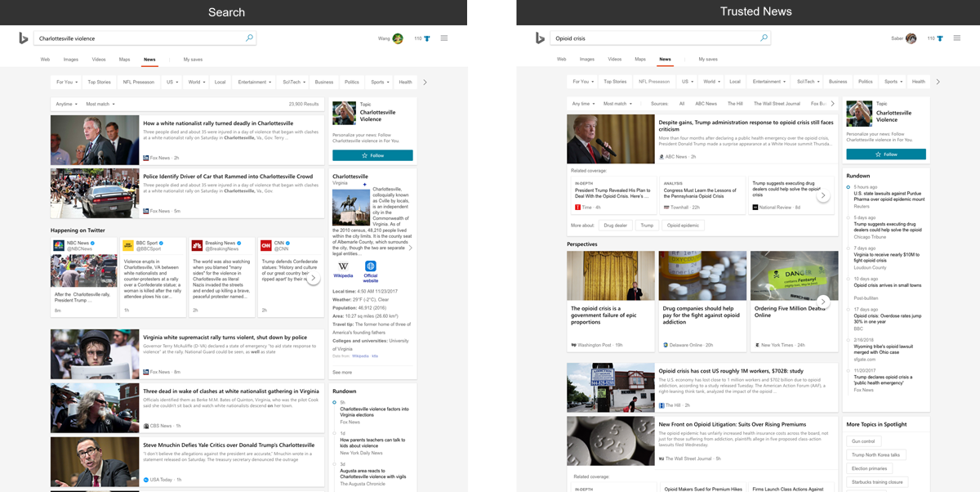Viewport: 980px width, 492px height.
Task: Click the Bing logo in the Trusted News window
Action: [x=540, y=38]
